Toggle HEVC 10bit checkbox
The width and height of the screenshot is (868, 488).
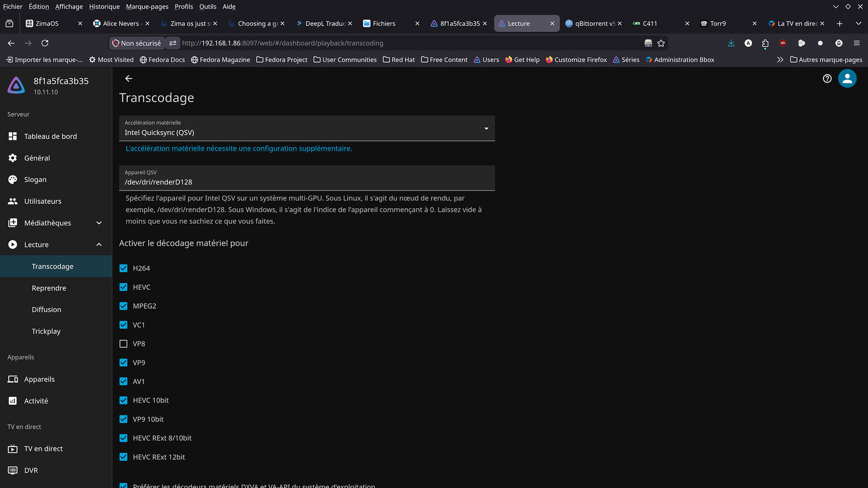click(123, 400)
